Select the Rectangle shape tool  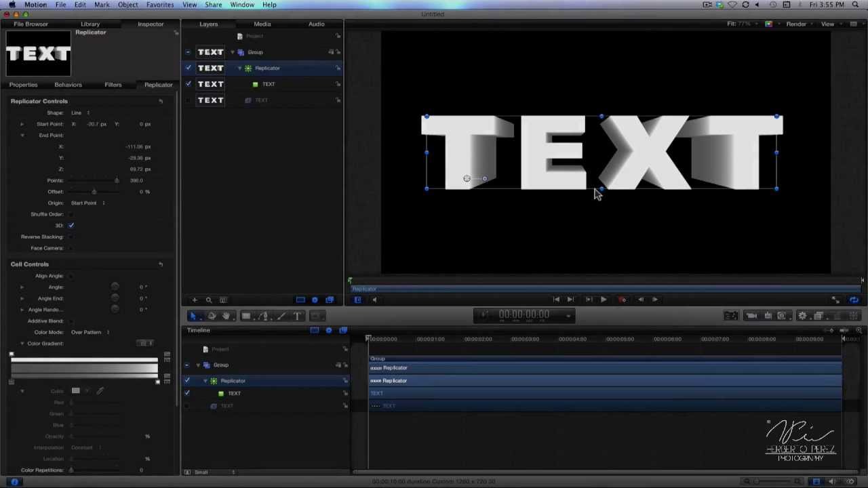246,316
